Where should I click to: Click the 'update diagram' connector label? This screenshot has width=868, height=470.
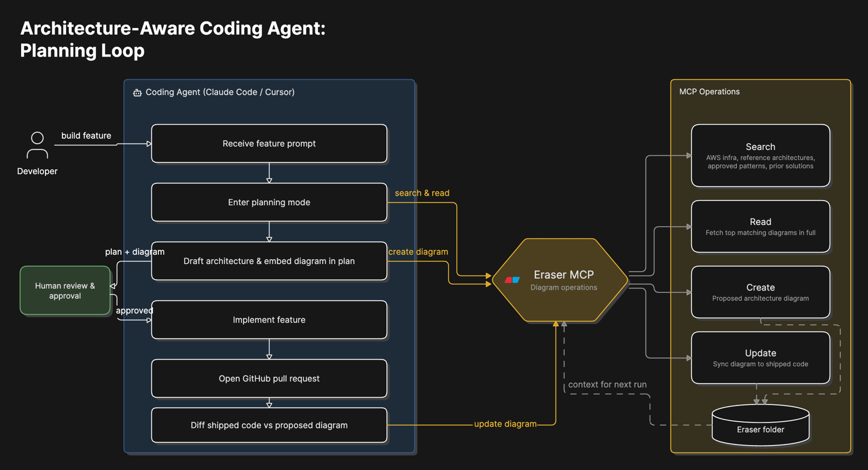[x=505, y=424]
